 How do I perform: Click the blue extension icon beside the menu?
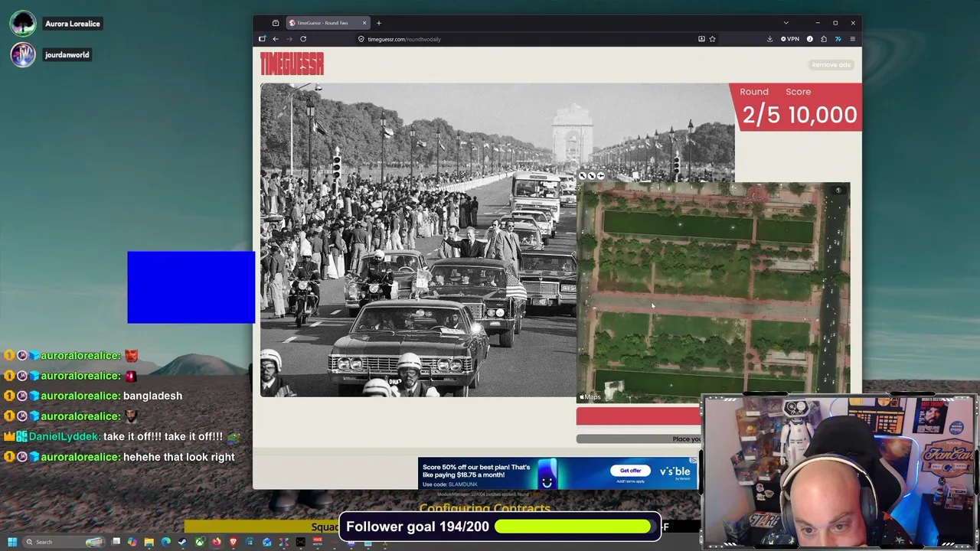838,39
